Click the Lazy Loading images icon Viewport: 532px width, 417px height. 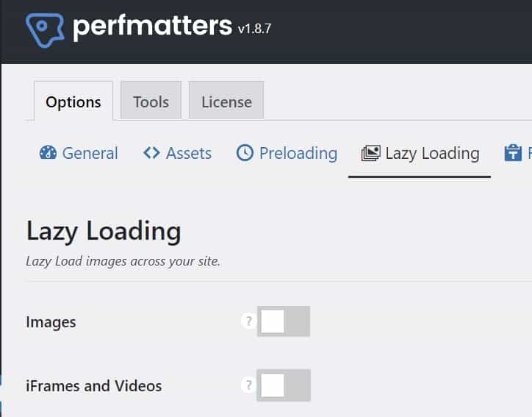click(370, 153)
